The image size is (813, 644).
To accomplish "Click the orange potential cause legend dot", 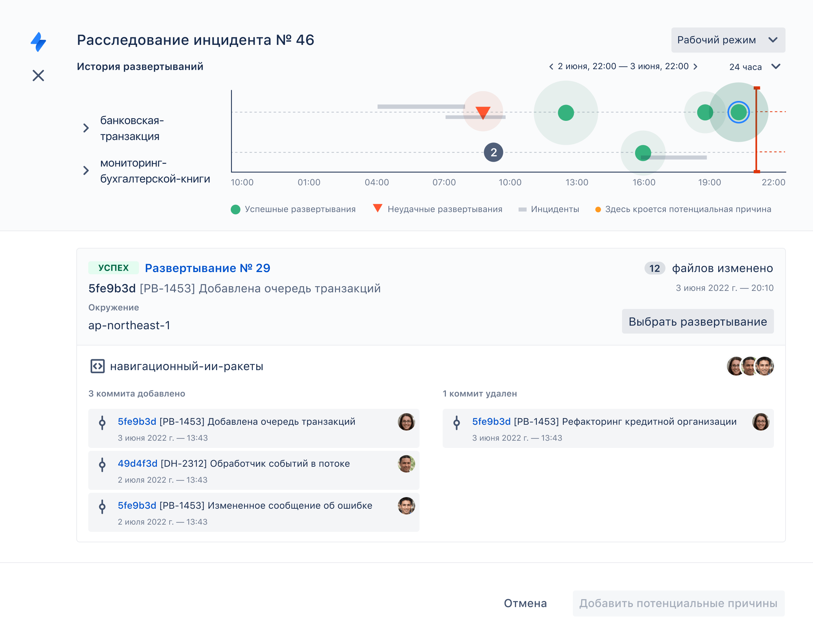I will [598, 209].
